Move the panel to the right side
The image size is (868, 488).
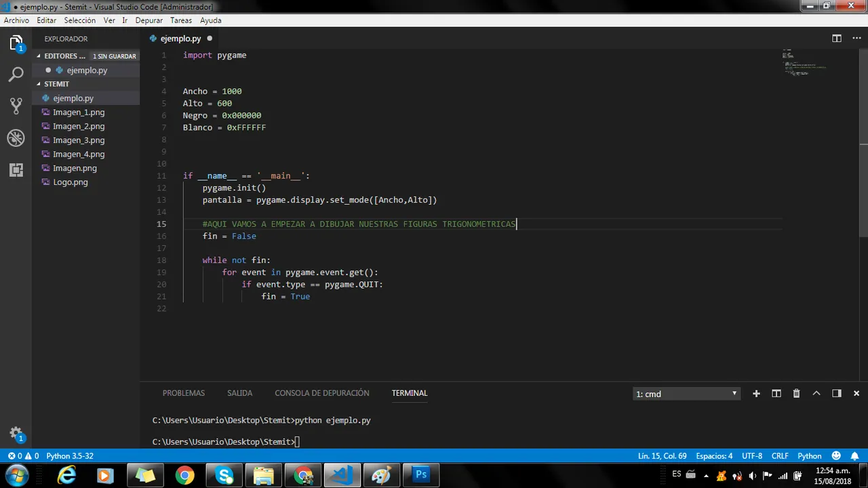click(836, 393)
